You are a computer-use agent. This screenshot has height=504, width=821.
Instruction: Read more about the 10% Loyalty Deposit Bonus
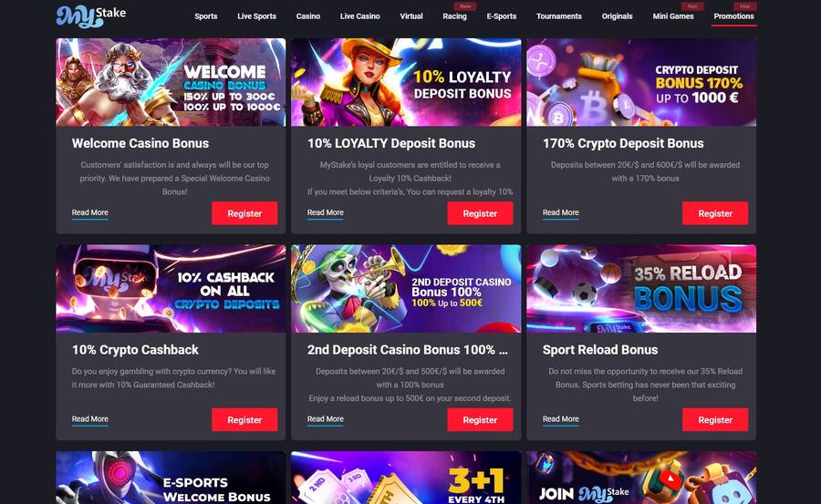[325, 212]
